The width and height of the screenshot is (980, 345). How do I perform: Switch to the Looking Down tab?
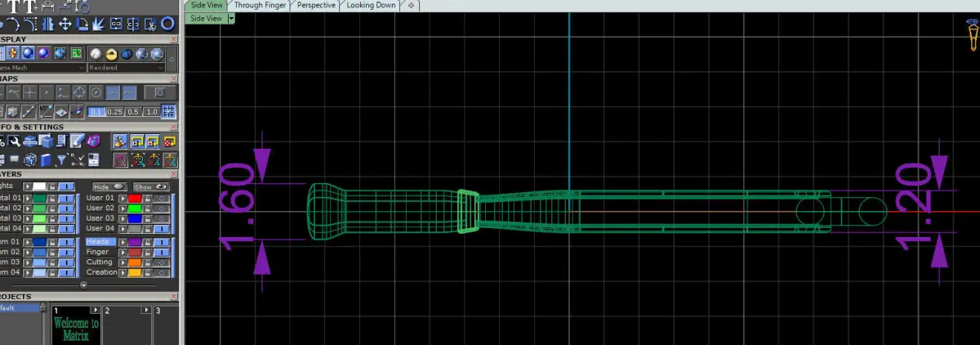[x=371, y=5]
